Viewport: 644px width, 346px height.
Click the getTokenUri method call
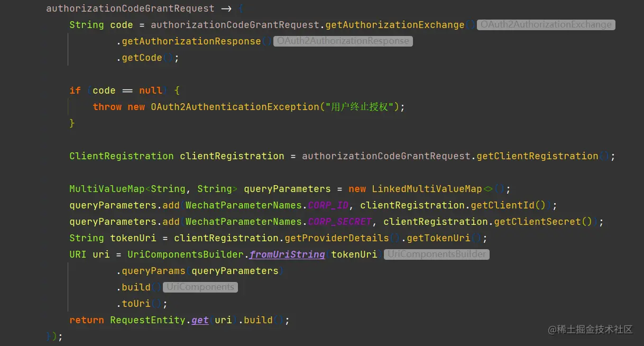click(438, 238)
